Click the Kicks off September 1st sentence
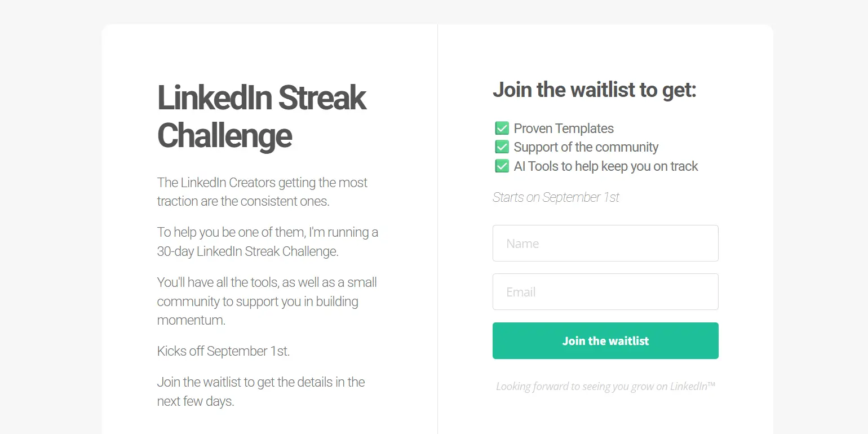This screenshot has height=434, width=868. pos(223,351)
